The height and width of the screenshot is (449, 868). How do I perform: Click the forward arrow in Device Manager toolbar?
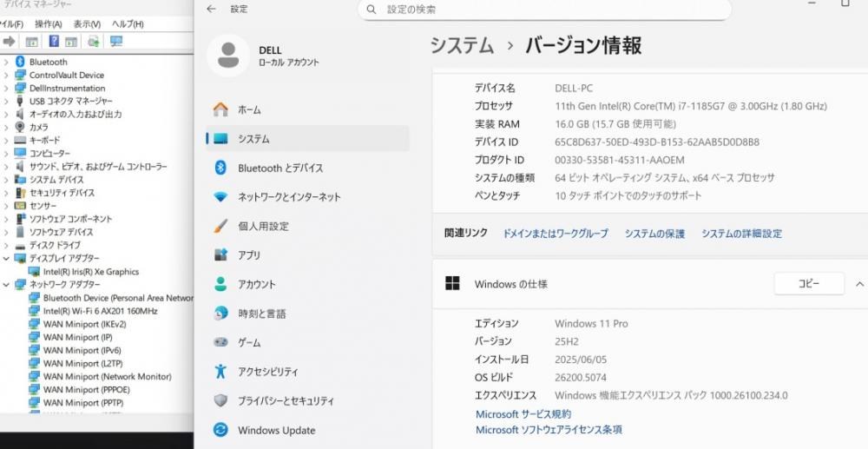pos(9,42)
